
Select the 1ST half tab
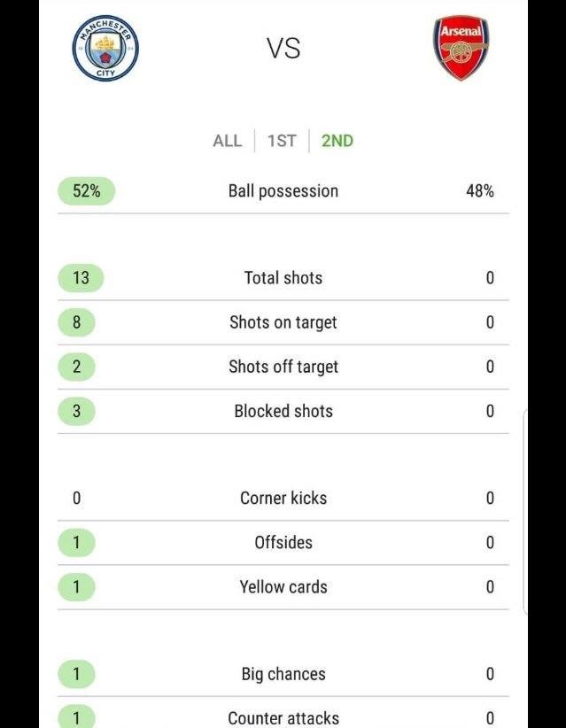click(282, 141)
